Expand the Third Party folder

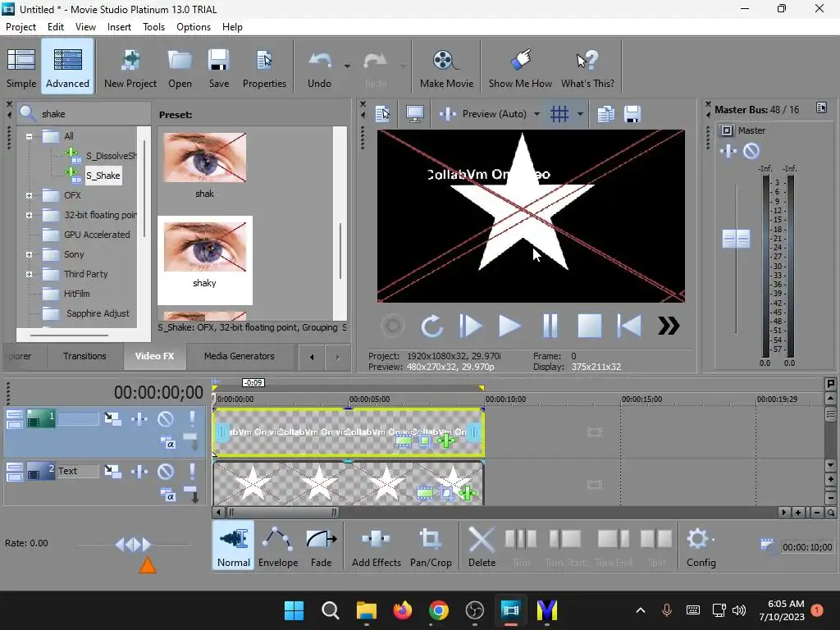[x=29, y=274]
